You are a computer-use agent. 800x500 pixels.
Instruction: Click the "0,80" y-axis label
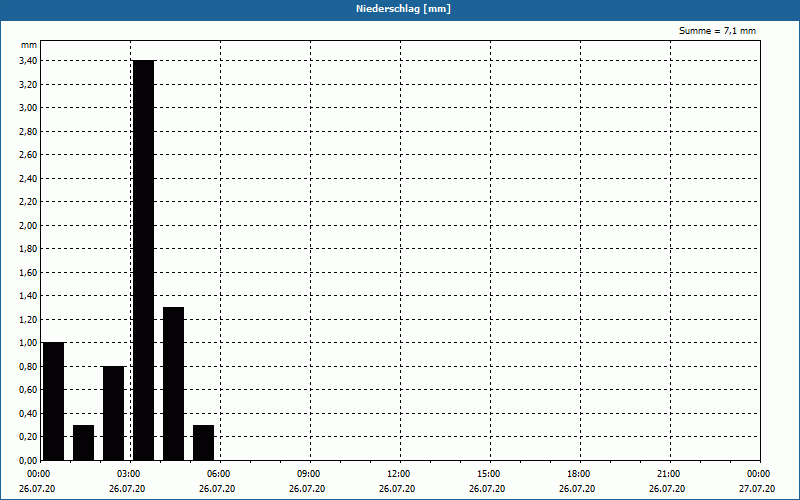coord(28,366)
